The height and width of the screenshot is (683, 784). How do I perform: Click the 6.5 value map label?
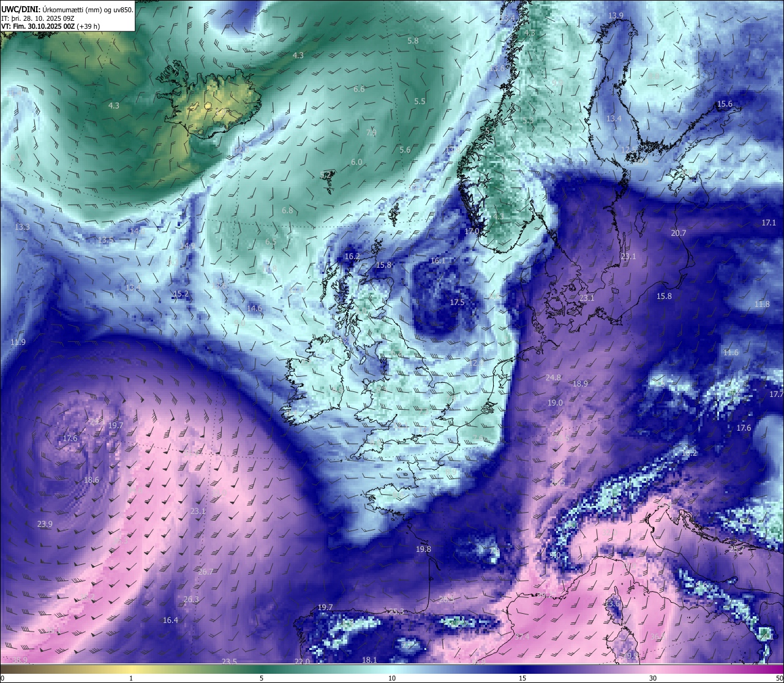271,242
